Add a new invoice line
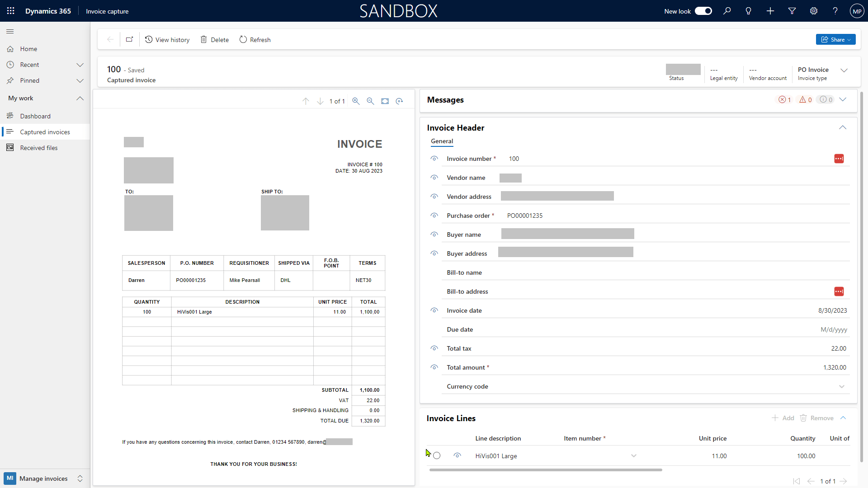 [x=783, y=418]
